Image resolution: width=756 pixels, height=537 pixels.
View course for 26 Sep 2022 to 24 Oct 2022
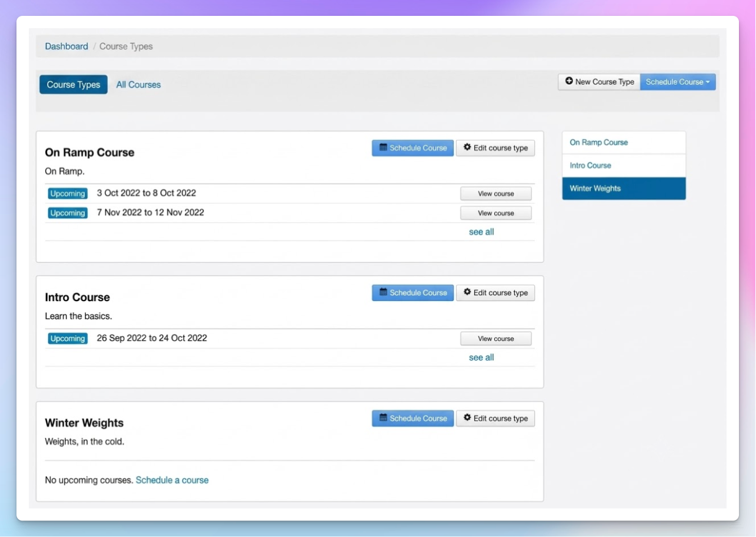(x=496, y=338)
